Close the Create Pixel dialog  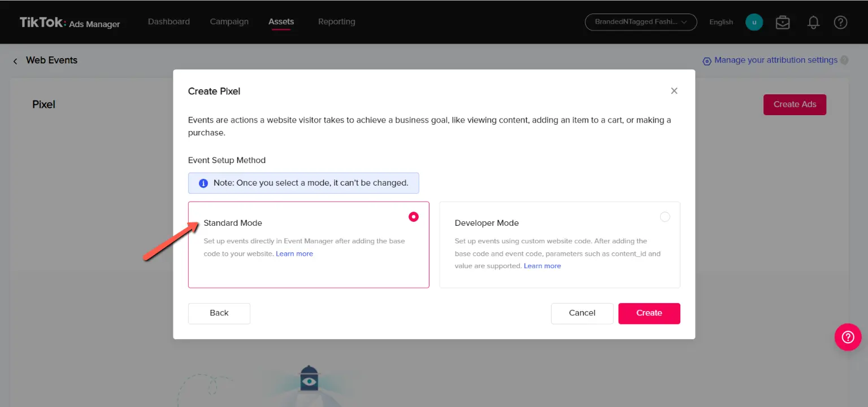(x=674, y=91)
